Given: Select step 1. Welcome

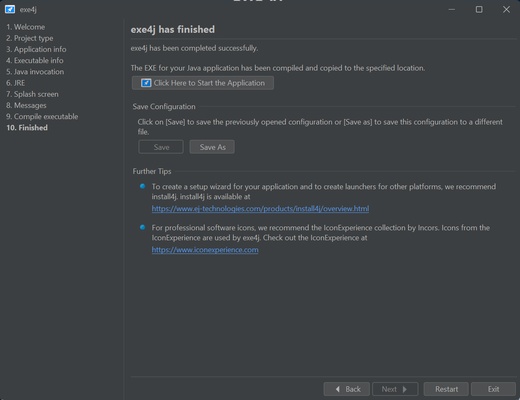Looking at the screenshot, I should tap(26, 27).
